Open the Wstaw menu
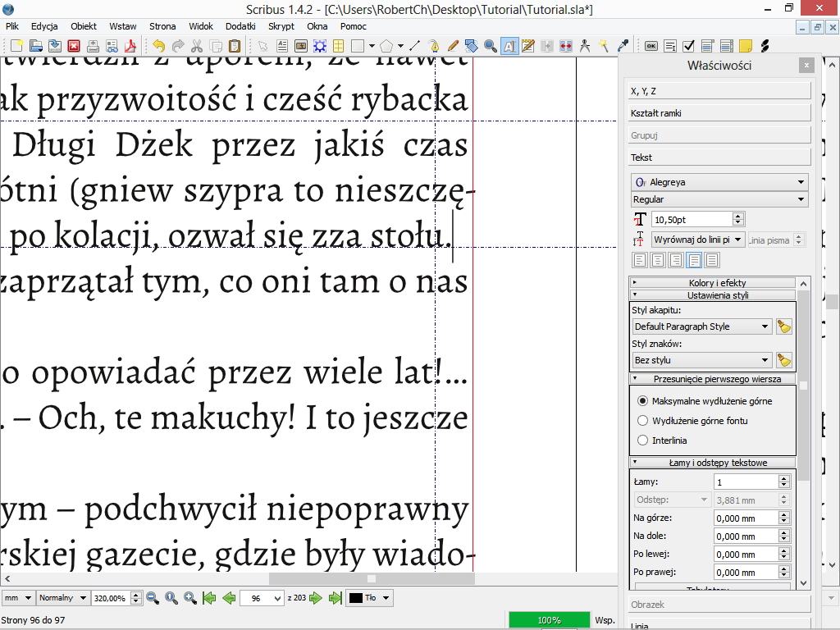The image size is (840, 630). pos(122,26)
